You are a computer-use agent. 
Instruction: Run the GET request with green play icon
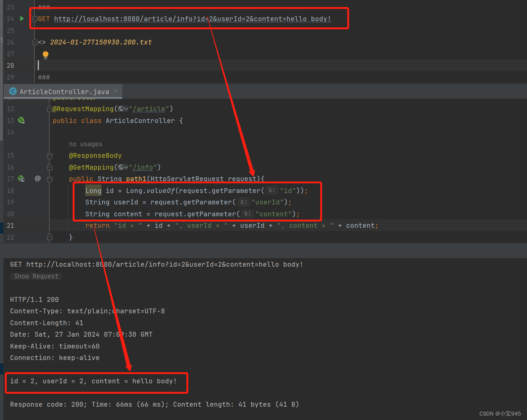pos(22,19)
